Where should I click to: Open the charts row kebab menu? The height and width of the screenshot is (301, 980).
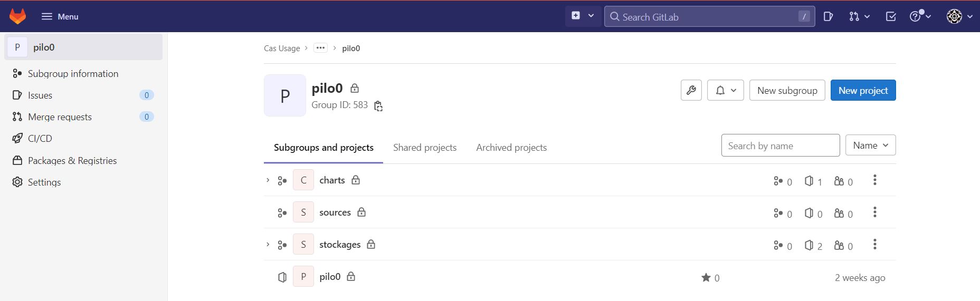pos(875,180)
